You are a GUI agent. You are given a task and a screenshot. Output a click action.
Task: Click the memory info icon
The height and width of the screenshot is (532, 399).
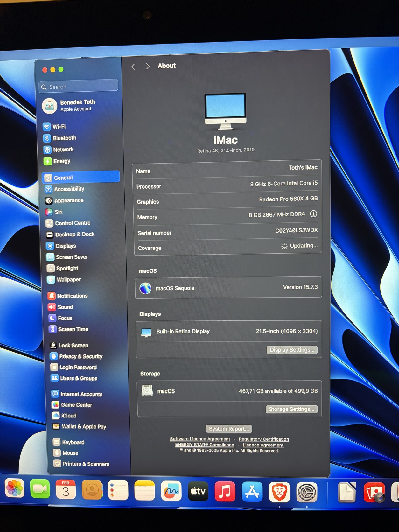tap(313, 214)
